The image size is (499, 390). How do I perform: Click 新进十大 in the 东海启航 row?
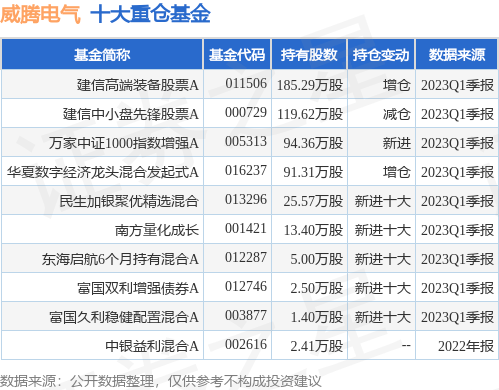383,259
